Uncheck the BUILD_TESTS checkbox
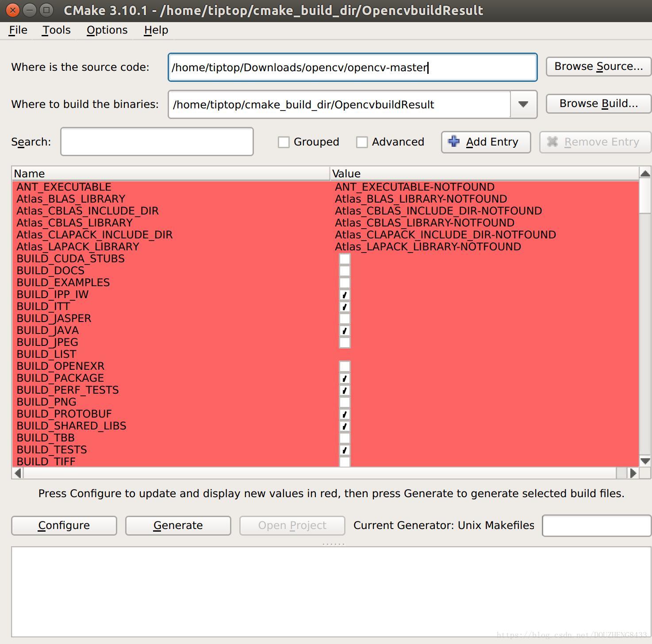 click(345, 450)
